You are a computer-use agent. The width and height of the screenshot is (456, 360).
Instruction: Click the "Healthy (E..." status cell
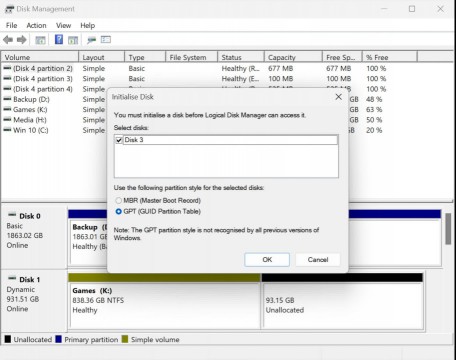coord(240,79)
